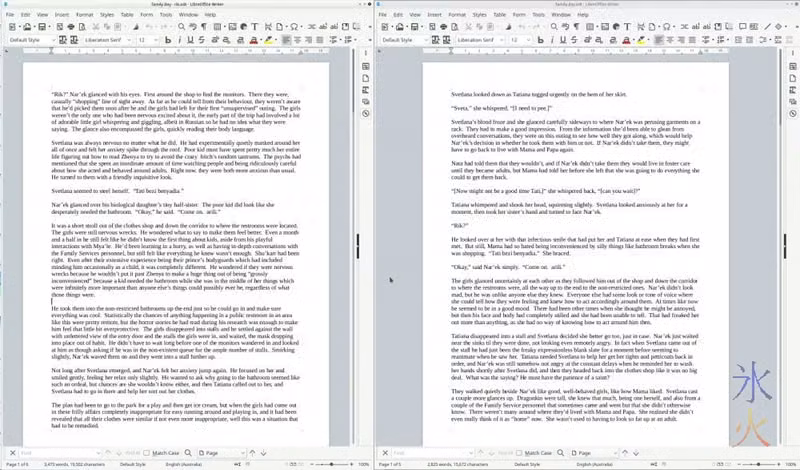
Task: Open the Format menu in right Writer window
Action: [x=457, y=15]
